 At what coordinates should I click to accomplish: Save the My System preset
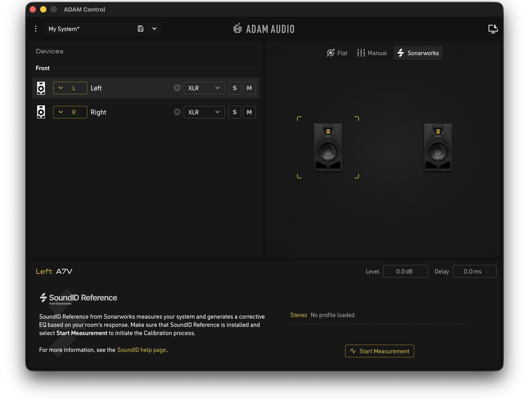pyautogui.click(x=141, y=29)
